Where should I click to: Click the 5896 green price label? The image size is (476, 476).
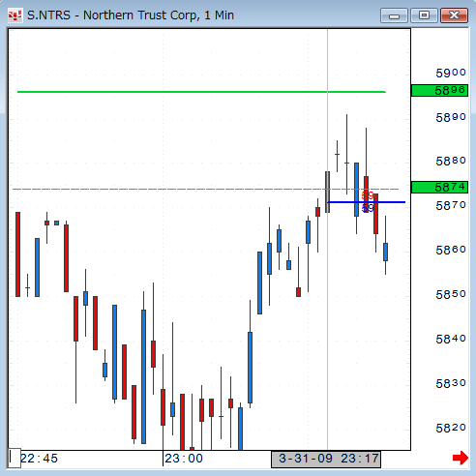[x=439, y=91]
